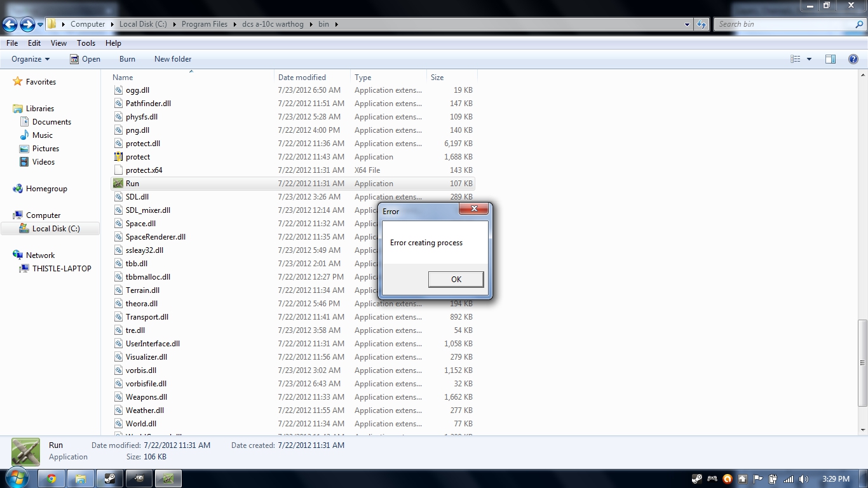Select Computer in navigation pane
The height and width of the screenshot is (488, 868).
pos(43,215)
